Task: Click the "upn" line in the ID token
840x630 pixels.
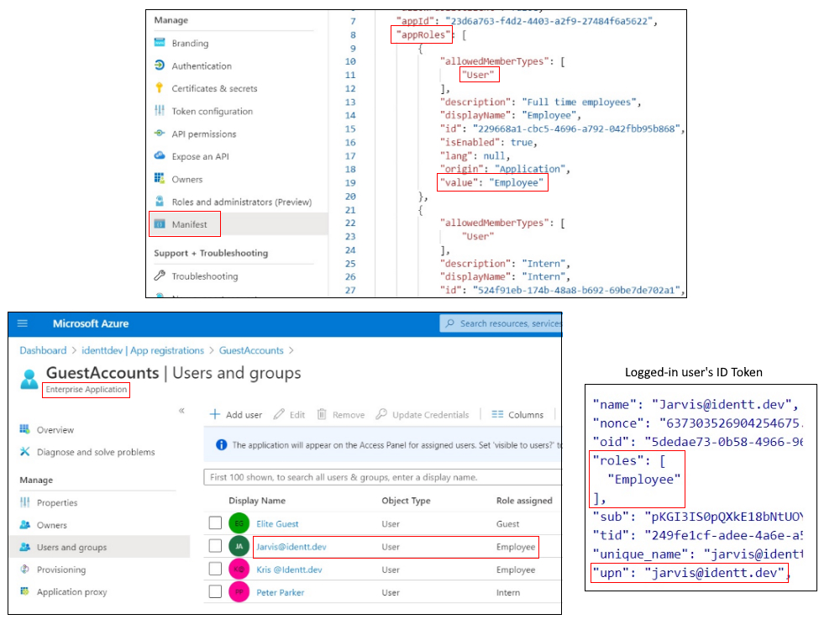Action: [690, 573]
